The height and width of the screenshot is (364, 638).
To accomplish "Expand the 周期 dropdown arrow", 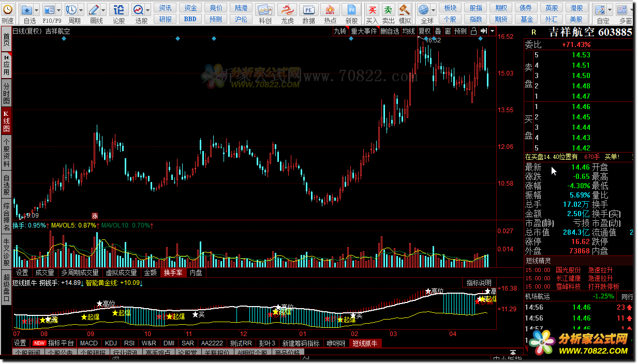I will pyautogui.click(x=81, y=9).
